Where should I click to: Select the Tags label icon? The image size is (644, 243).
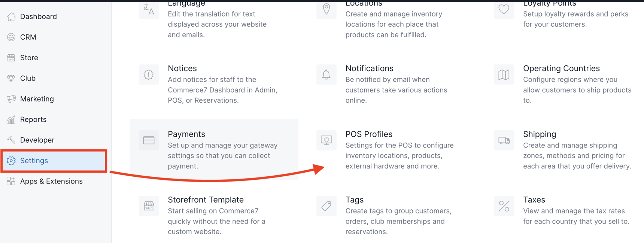326,206
